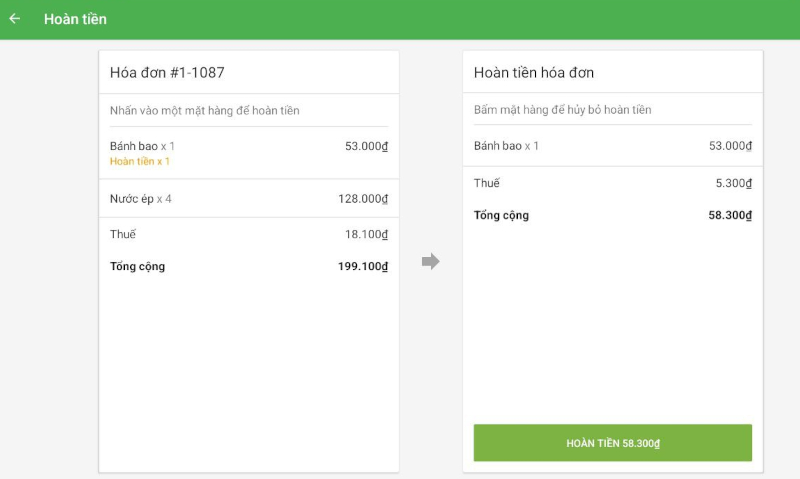
Task: Click the 18.100₫ tax amount
Action: [366, 234]
